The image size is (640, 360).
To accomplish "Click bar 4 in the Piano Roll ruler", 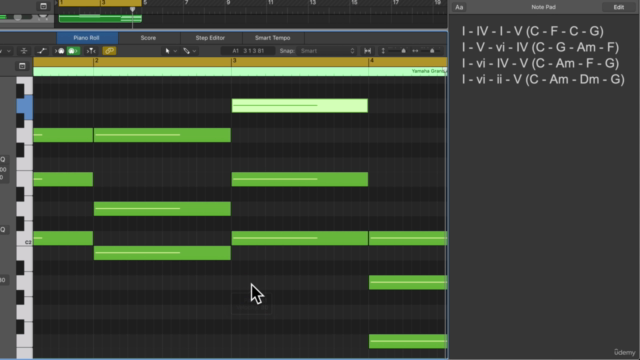I will (372, 61).
